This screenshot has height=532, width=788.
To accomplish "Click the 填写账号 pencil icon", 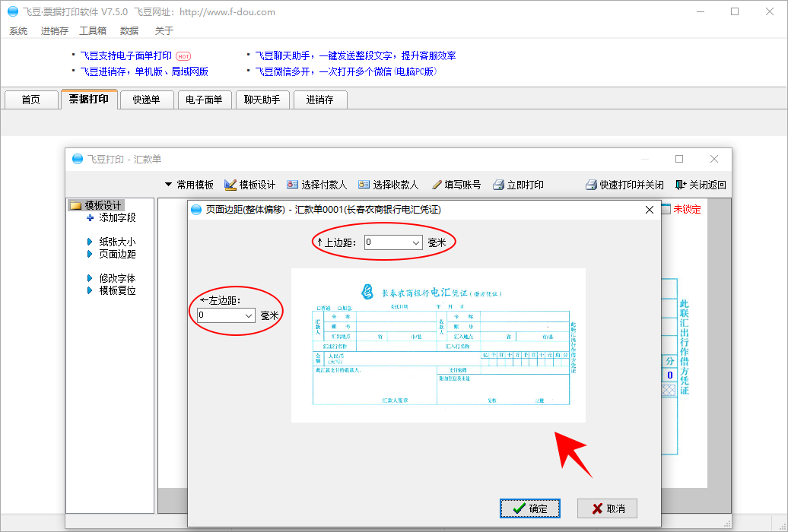I will (x=437, y=185).
